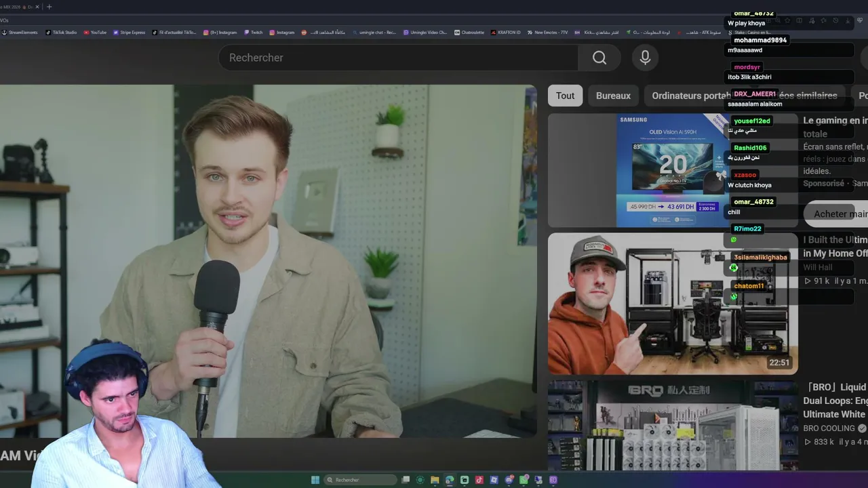The image size is (868, 488).
Task: Open Discord from the taskbar
Action: click(x=509, y=480)
